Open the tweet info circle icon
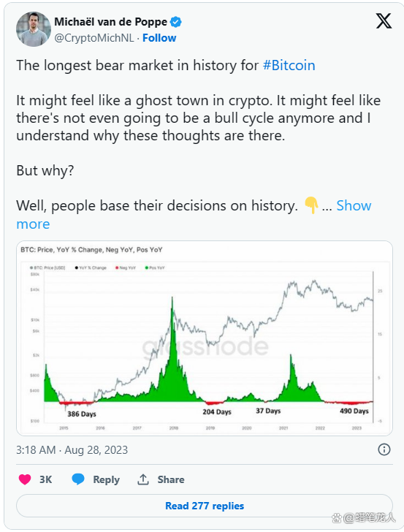 tap(384, 449)
